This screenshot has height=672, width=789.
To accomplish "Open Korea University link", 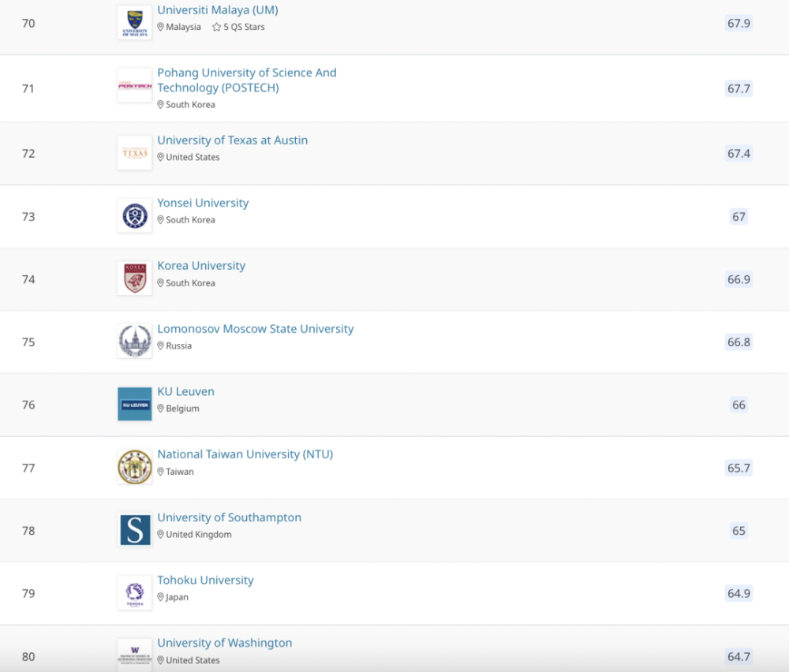I will coord(201,266).
